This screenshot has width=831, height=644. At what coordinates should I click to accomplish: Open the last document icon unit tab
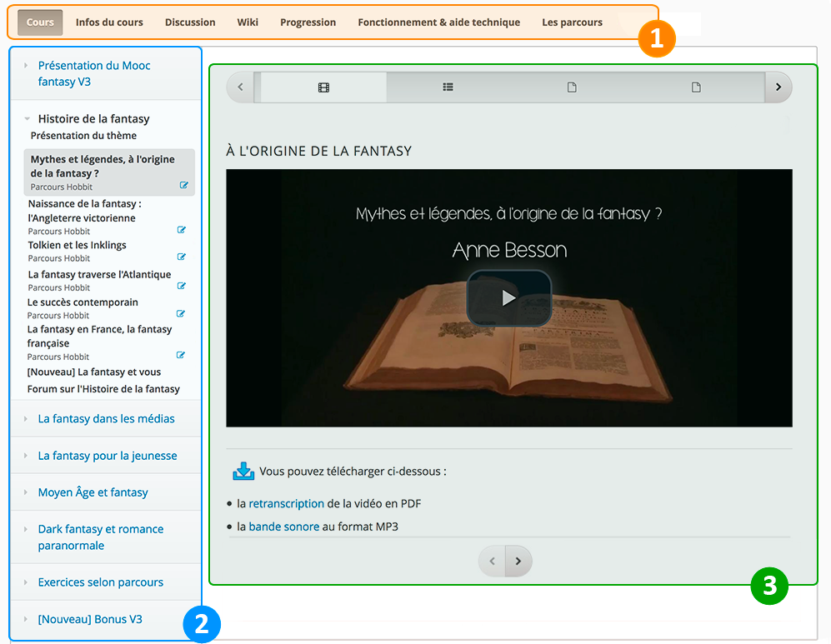pyautogui.click(x=696, y=87)
